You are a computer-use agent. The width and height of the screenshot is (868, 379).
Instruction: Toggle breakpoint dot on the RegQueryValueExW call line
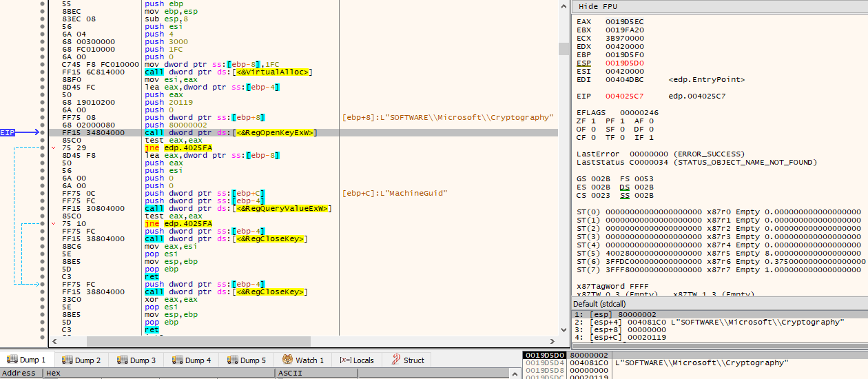pos(43,208)
